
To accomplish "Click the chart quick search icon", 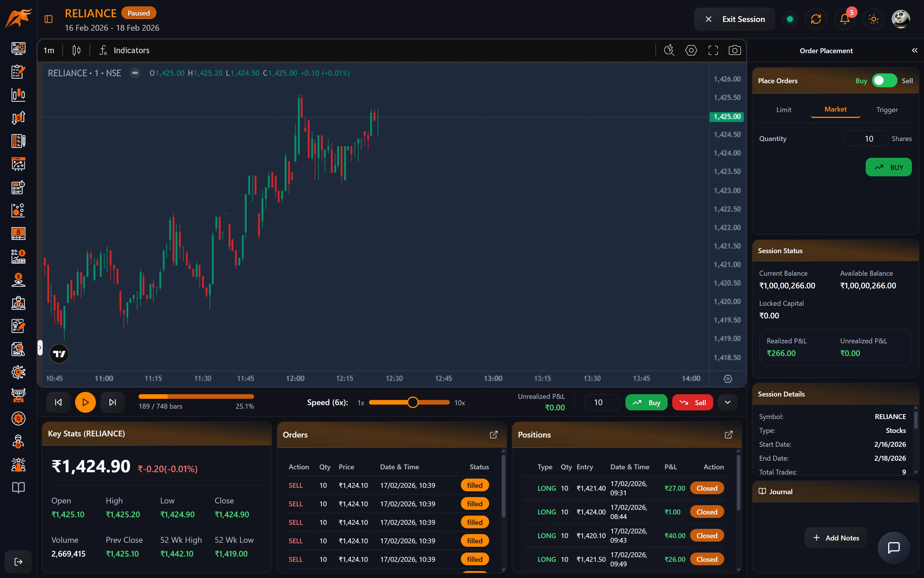I will (x=669, y=51).
